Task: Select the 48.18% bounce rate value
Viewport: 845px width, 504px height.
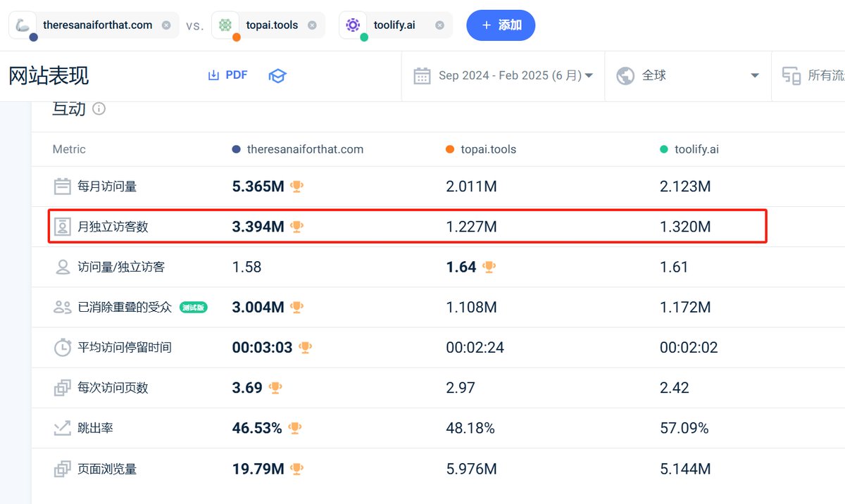Action: pyautogui.click(x=470, y=428)
